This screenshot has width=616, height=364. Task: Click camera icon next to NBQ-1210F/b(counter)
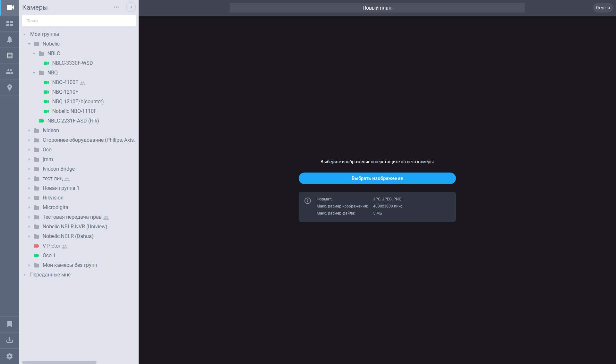(46, 102)
